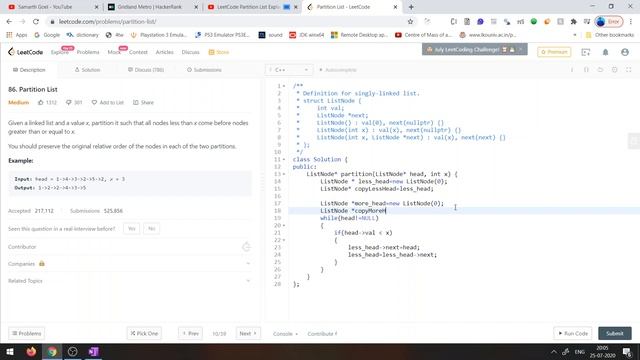Click the editor braces format icon
The width and height of the screenshot is (640, 360).
point(586,70)
